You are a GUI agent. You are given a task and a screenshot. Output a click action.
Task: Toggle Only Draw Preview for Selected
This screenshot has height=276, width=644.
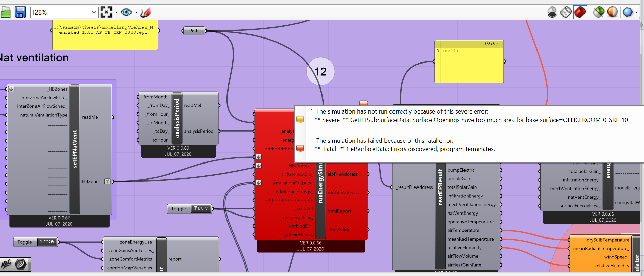click(599, 12)
